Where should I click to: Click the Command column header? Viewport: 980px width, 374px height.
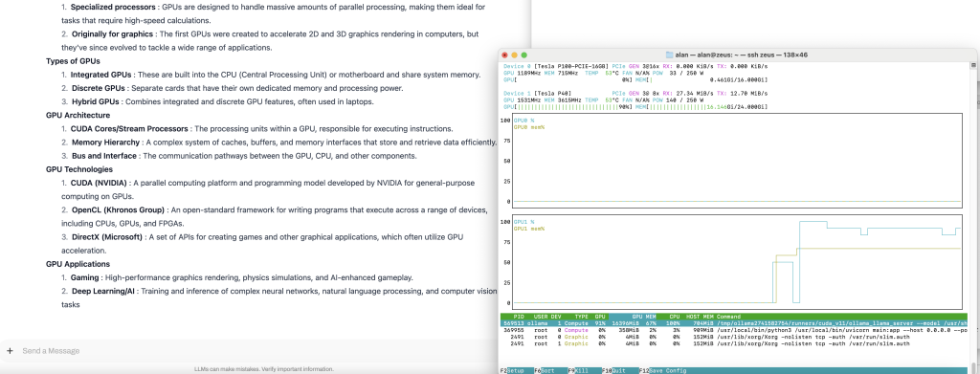pos(728,317)
